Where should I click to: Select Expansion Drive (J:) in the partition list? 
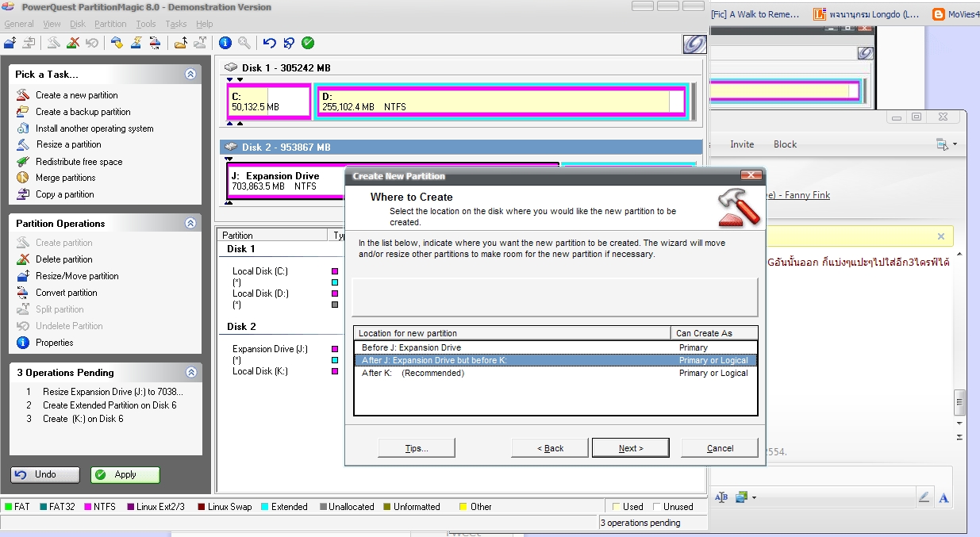click(x=270, y=349)
